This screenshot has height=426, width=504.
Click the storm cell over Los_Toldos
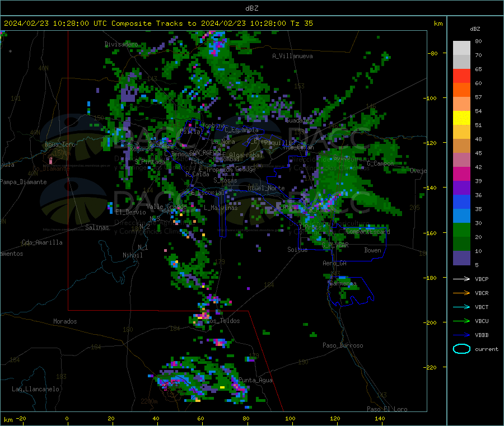[202, 316]
